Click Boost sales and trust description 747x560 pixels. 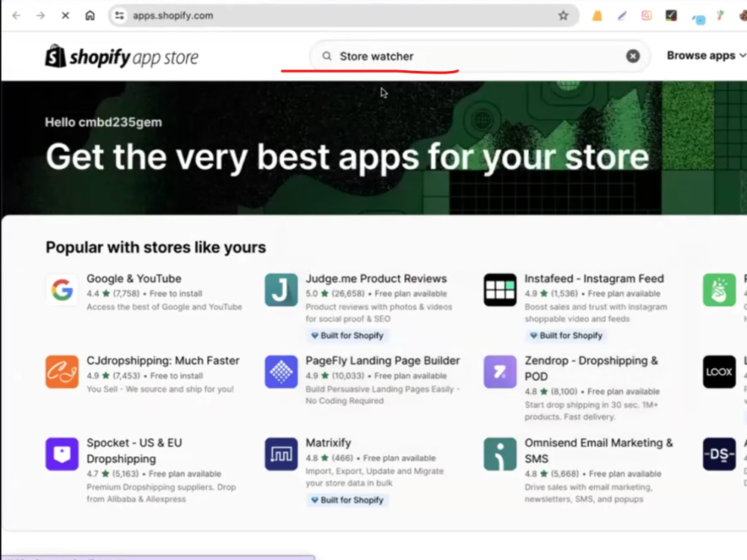[596, 312]
